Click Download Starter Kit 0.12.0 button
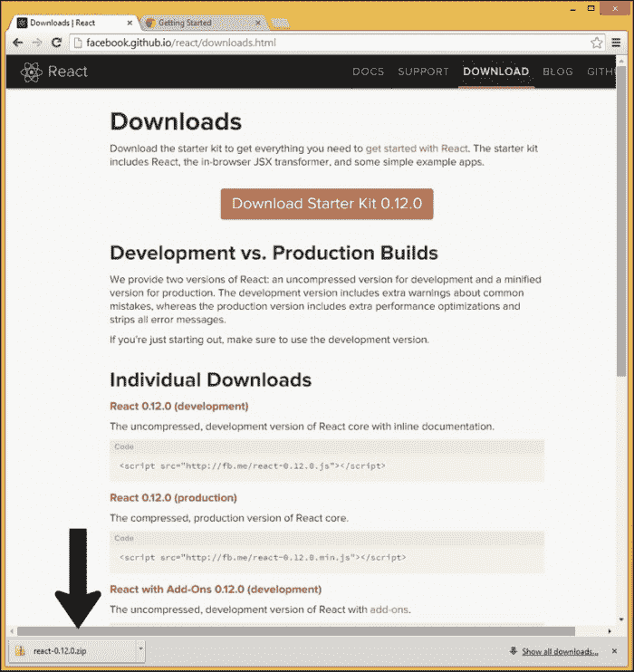 point(327,204)
